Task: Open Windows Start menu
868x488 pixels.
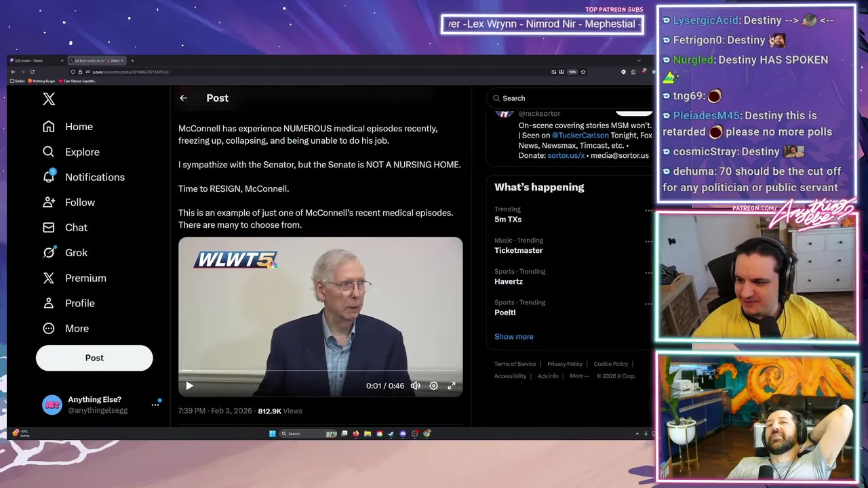Action: click(x=272, y=434)
